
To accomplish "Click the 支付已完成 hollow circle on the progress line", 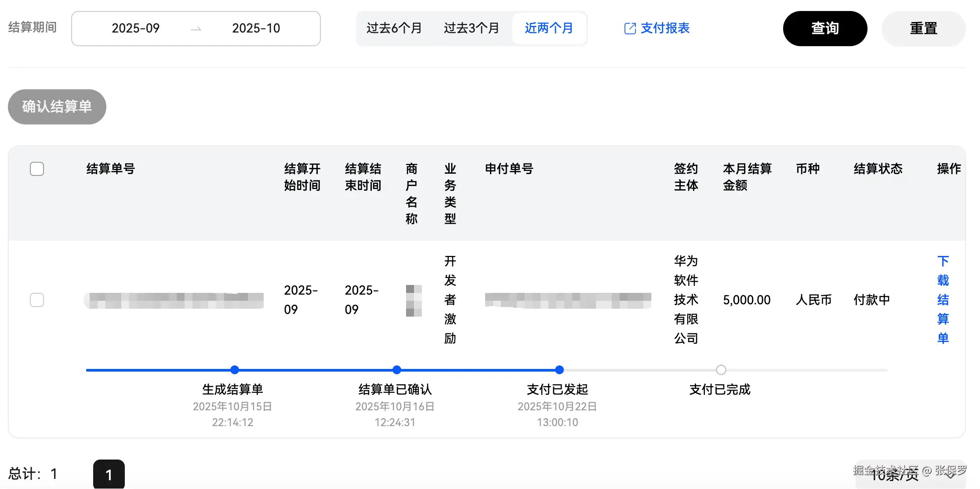I will [720, 370].
